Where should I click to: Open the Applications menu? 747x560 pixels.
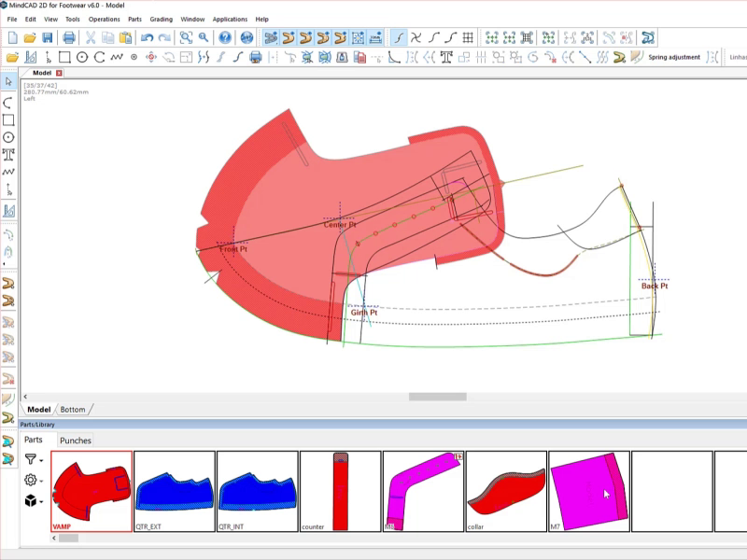click(x=230, y=19)
